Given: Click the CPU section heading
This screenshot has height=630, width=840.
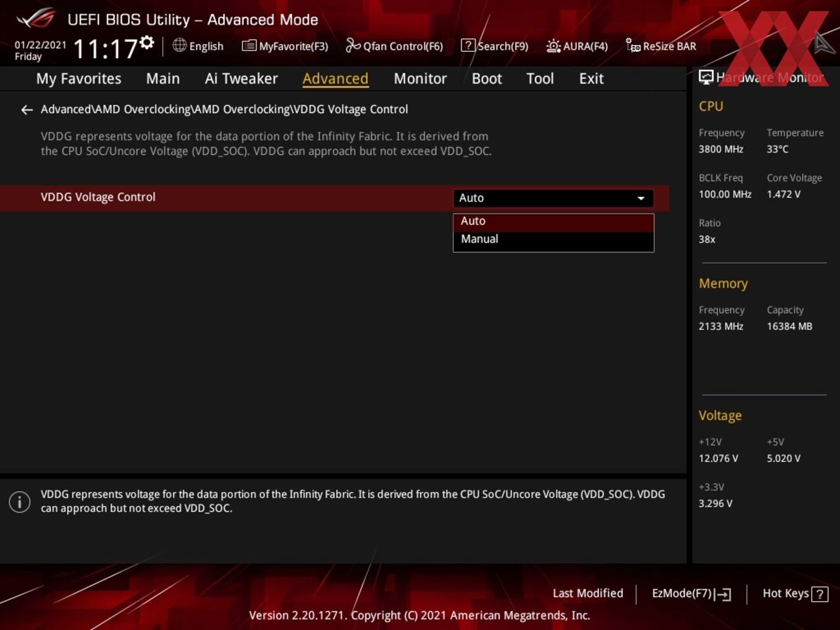Looking at the screenshot, I should (711, 106).
